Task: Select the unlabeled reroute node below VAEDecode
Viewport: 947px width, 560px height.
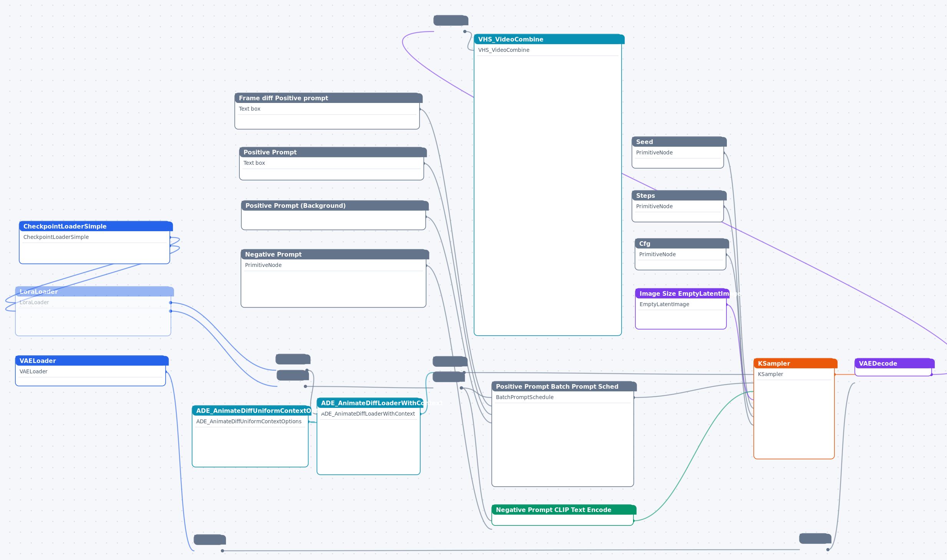Action: [x=815, y=538]
